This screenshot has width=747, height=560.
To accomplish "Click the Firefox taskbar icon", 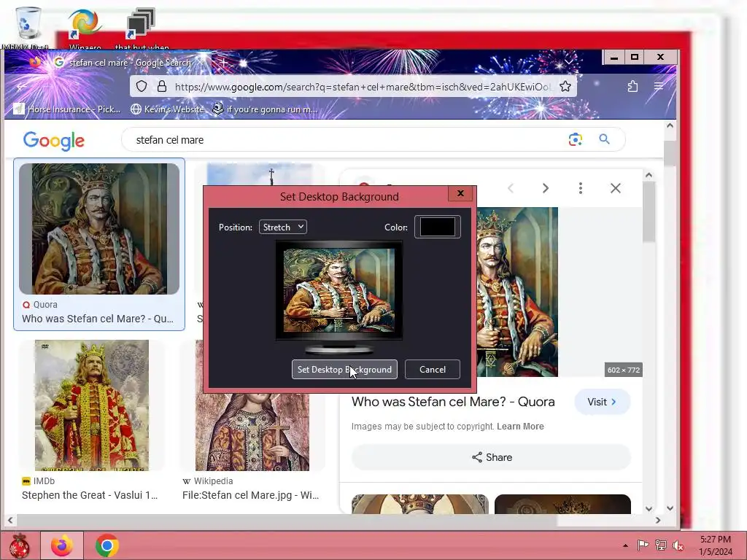I will pyautogui.click(x=62, y=545).
